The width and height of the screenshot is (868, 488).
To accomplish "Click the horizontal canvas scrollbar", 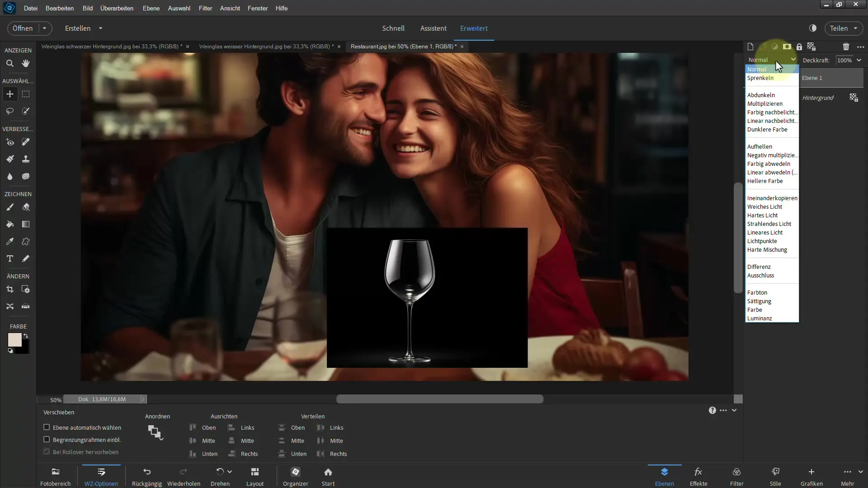I will [439, 399].
